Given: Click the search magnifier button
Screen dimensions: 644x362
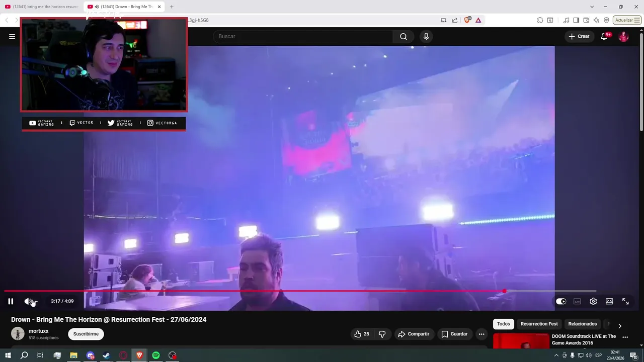Looking at the screenshot, I should point(404,36).
